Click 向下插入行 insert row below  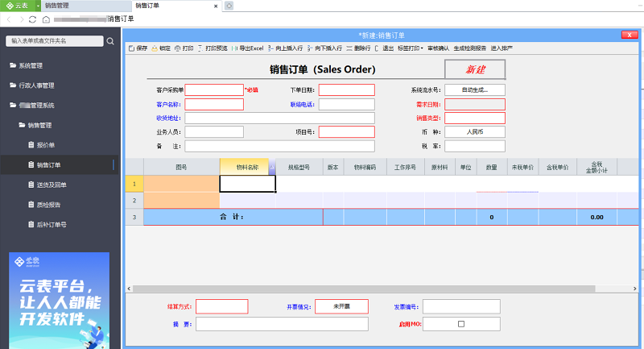(x=324, y=48)
